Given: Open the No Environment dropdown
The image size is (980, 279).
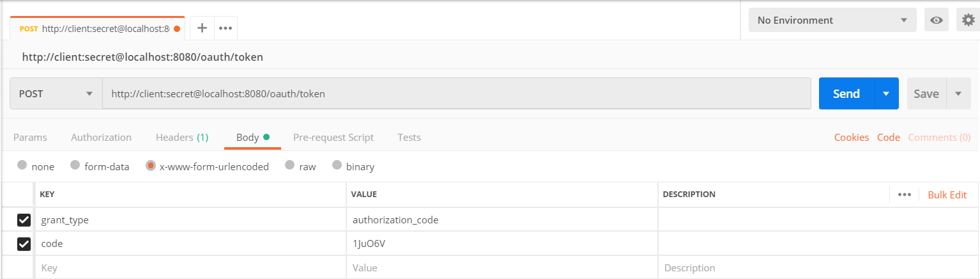Looking at the screenshot, I should point(832,20).
